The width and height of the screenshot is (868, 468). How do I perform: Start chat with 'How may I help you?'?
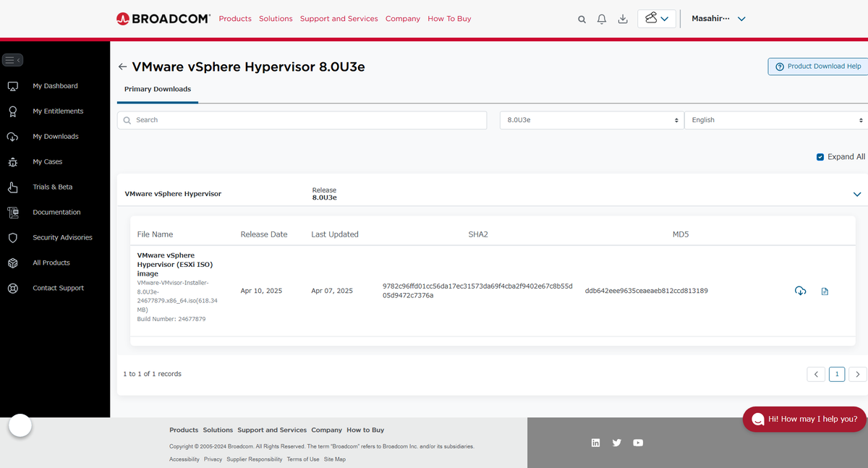805,419
